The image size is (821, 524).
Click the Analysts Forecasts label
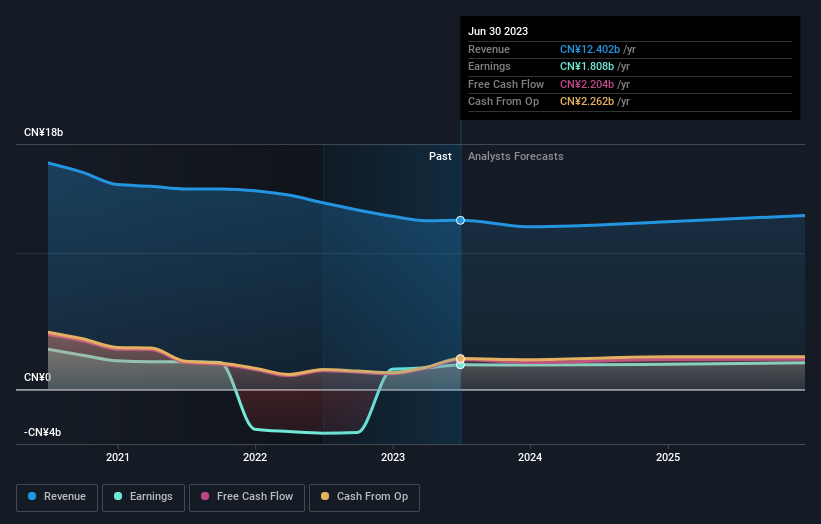point(516,157)
